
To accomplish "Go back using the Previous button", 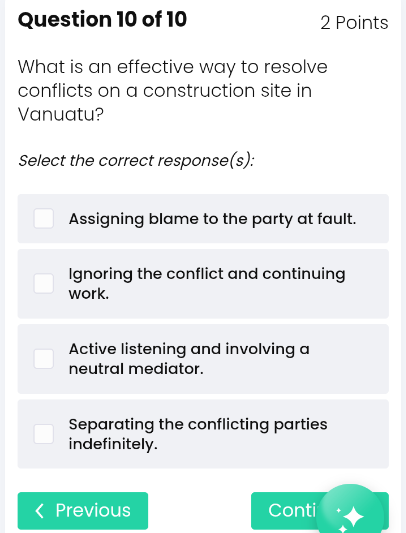I will tap(83, 511).
